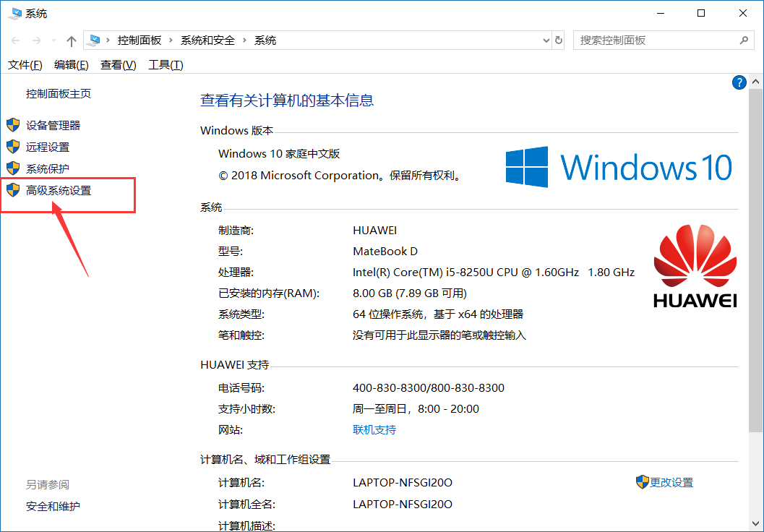The image size is (764, 532).
Task: Expand chevron after 系统和安全 in breadcrumb
Action: pos(244,40)
